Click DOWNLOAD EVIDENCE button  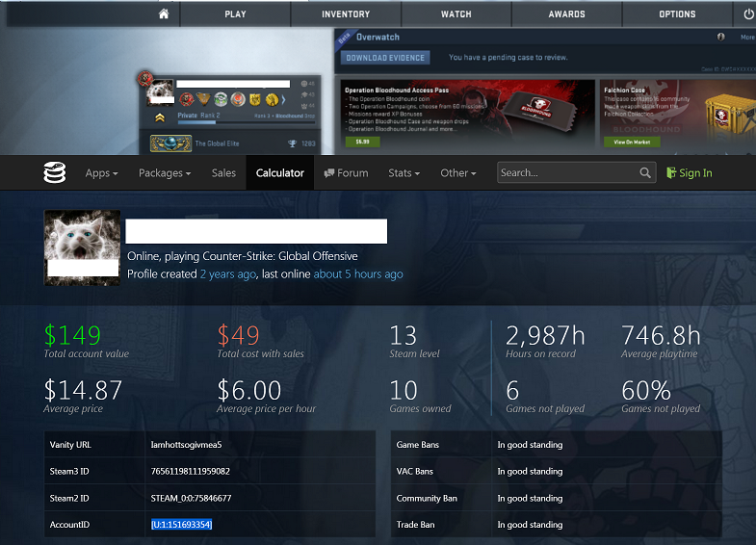pos(385,58)
